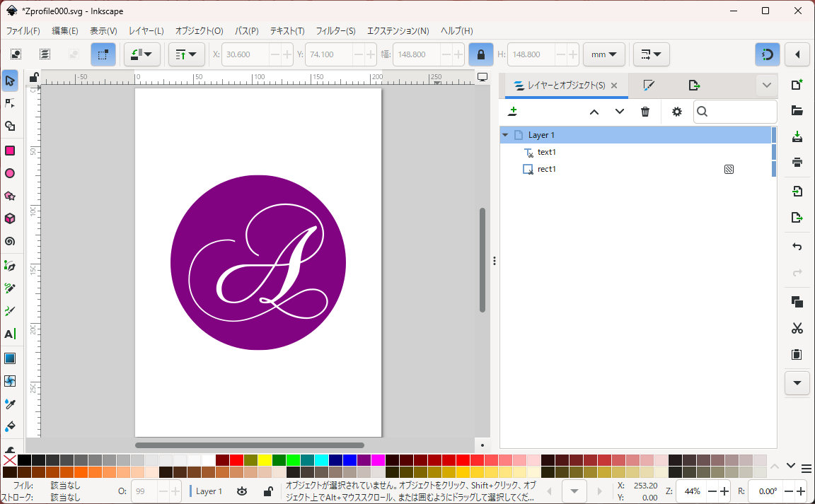Click the Undo arrow icon
Image resolution: width=815 pixels, height=504 pixels.
click(x=797, y=246)
